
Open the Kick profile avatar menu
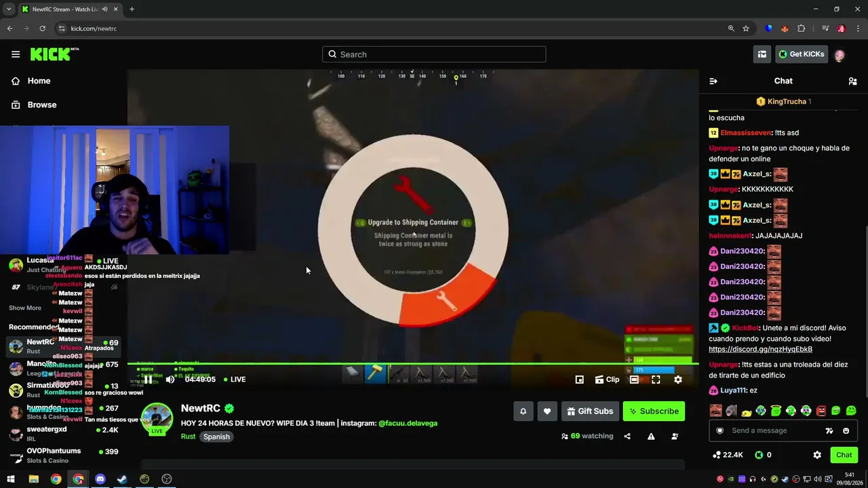click(x=840, y=55)
